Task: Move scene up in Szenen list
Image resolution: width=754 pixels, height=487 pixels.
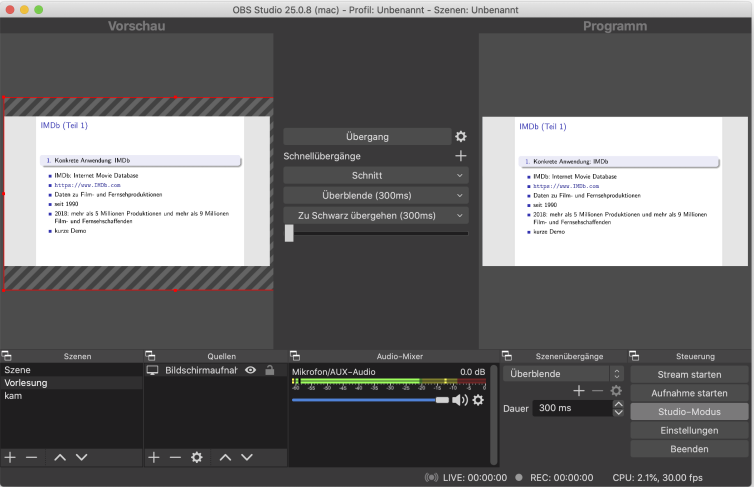Action: [60, 457]
